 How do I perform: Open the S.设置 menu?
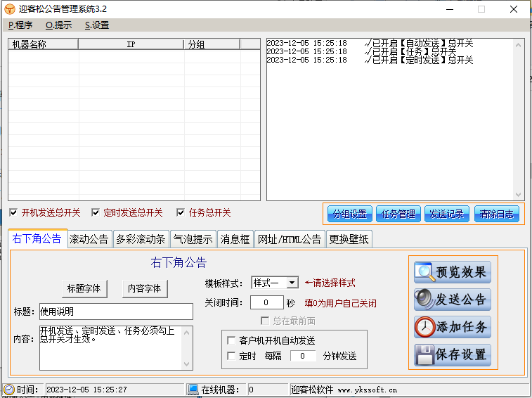tap(97, 25)
